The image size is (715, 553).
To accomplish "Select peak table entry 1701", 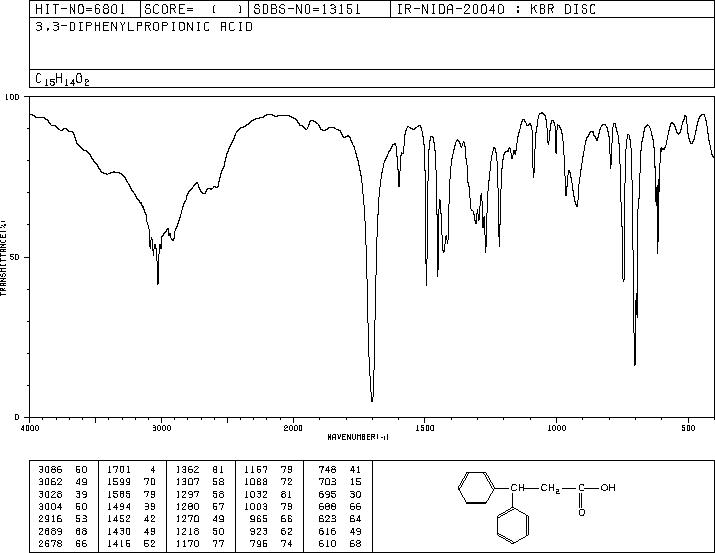I will point(131,470).
